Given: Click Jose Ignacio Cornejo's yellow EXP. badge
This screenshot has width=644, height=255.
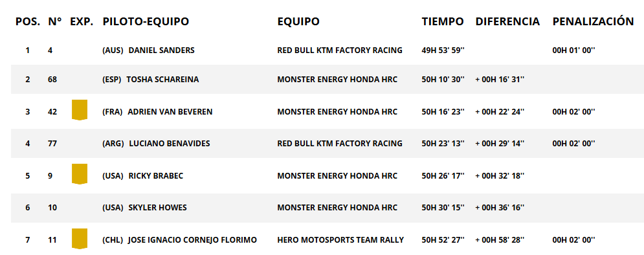Looking at the screenshot, I should tap(79, 239).
